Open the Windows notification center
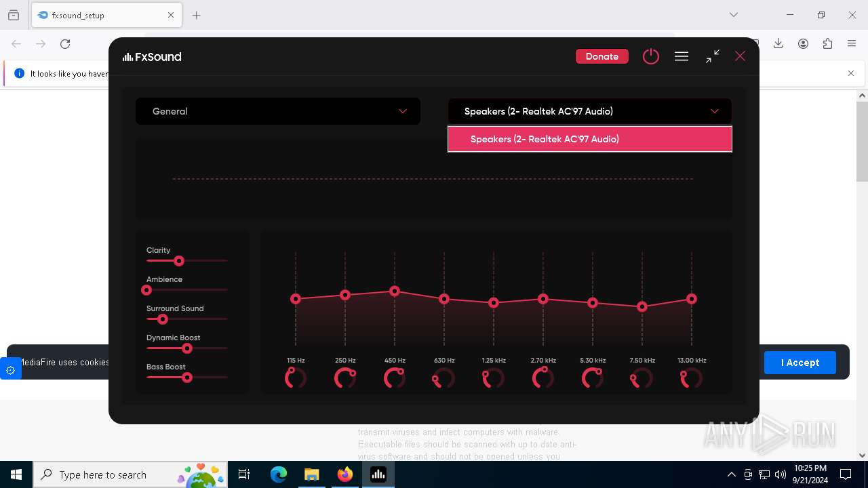The width and height of the screenshot is (868, 488). click(846, 474)
